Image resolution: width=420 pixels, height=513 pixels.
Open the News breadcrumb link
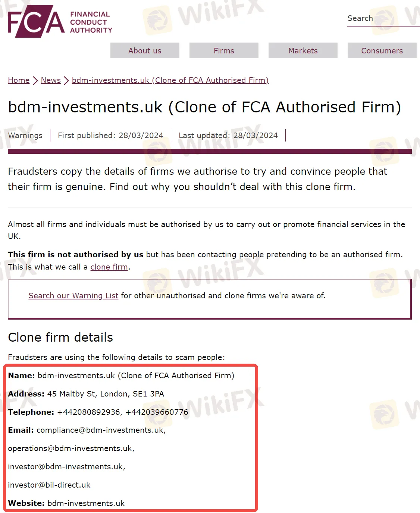tap(51, 80)
